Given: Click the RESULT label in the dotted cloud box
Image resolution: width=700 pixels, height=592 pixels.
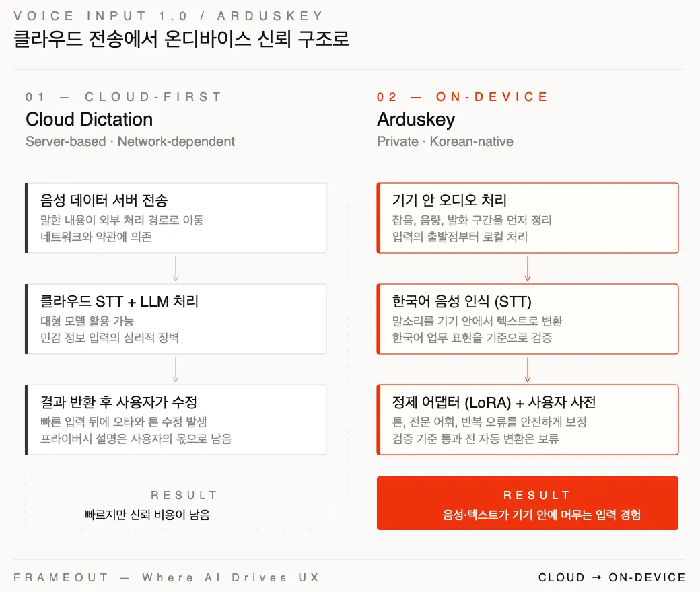Looking at the screenshot, I should (184, 496).
